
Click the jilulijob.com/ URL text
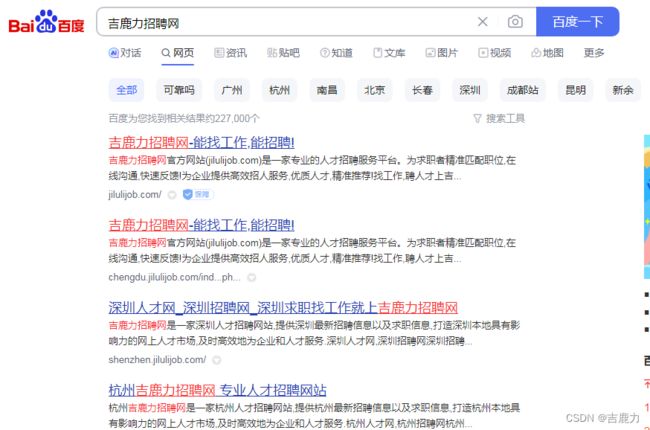click(x=135, y=194)
